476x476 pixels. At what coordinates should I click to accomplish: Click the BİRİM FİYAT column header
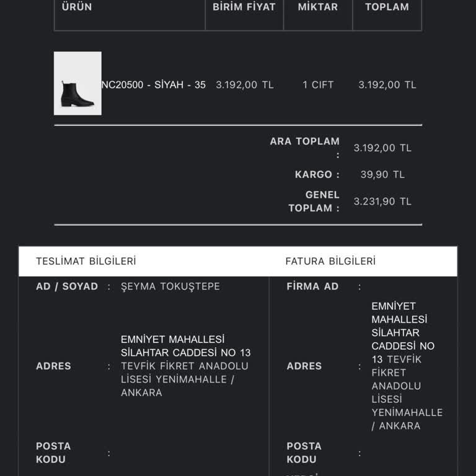pos(244,7)
